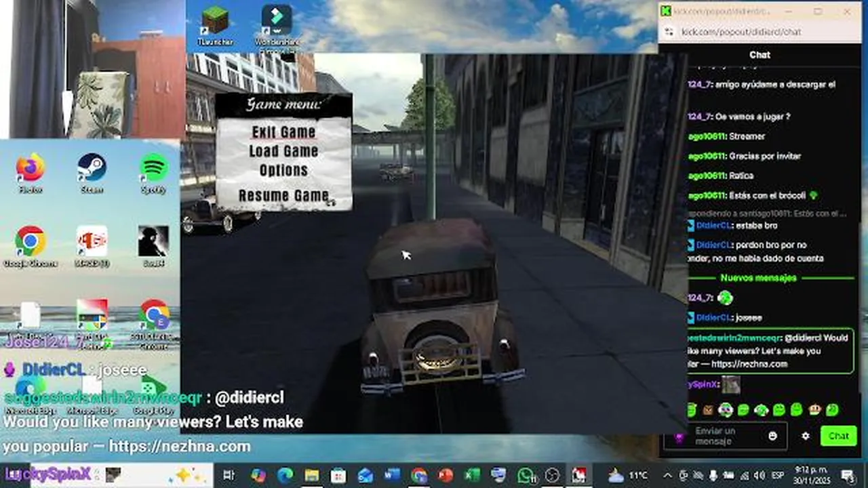This screenshot has height=488, width=868.
Task: Choose Load Game in the game menu
Action: [x=283, y=151]
